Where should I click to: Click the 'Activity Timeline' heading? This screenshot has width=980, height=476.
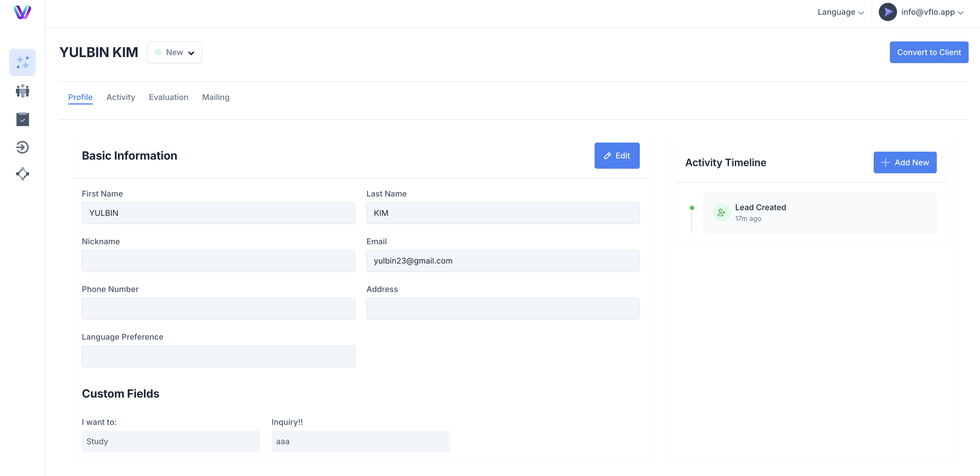pyautogui.click(x=726, y=163)
